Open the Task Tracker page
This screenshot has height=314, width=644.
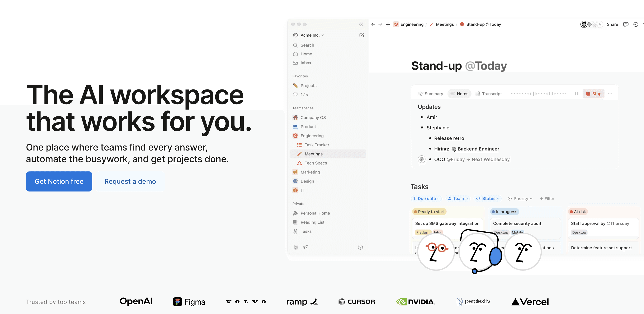click(x=317, y=145)
